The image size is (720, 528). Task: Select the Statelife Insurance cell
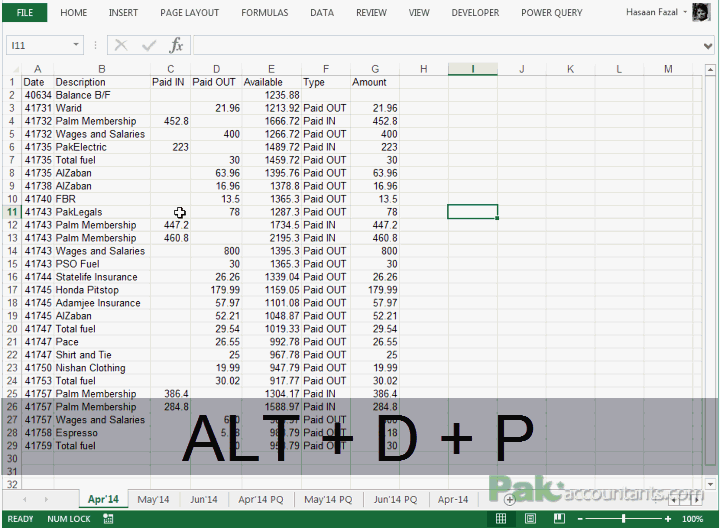point(102,277)
